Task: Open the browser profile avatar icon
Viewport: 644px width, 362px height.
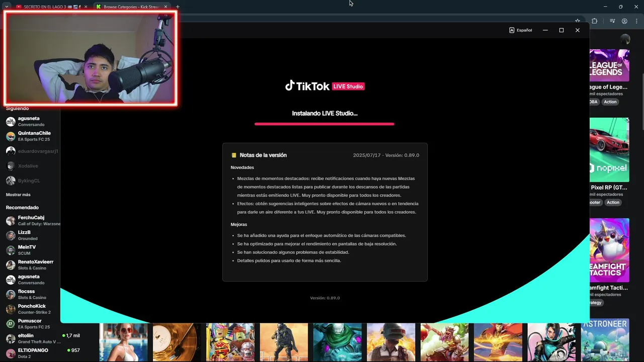Action: (x=624, y=21)
